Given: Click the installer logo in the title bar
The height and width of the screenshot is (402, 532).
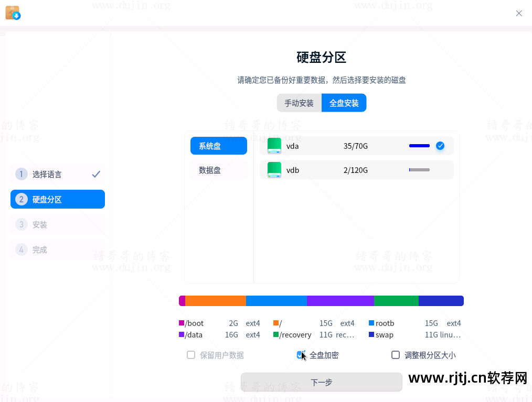Looking at the screenshot, I should coord(13,13).
